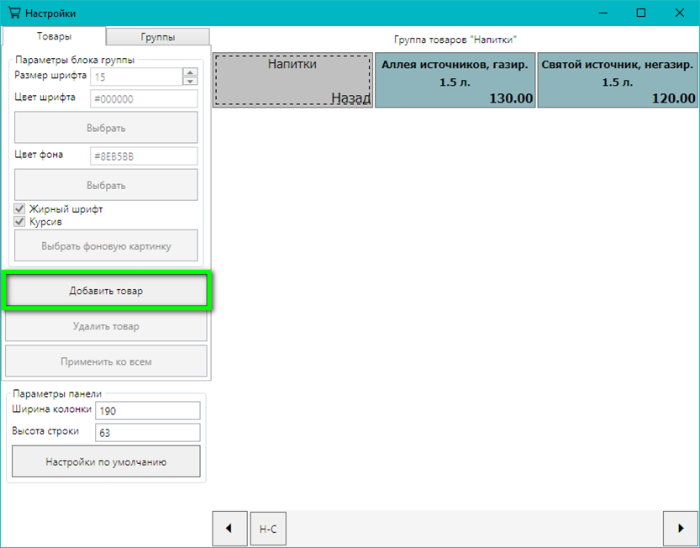Click the left arrow navigation button
This screenshot has width=700, height=548.
pos(228,528)
